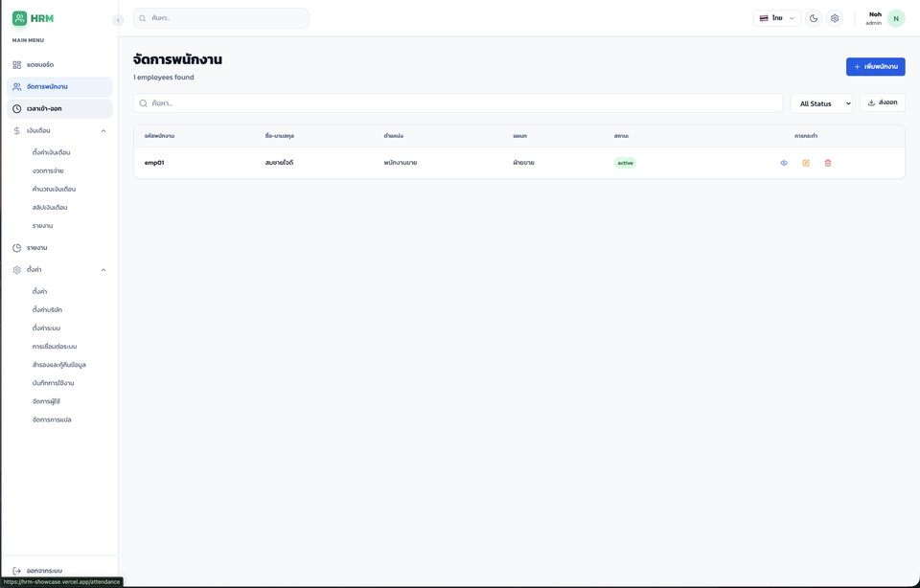Toggle dark mode with moon icon

(814, 18)
